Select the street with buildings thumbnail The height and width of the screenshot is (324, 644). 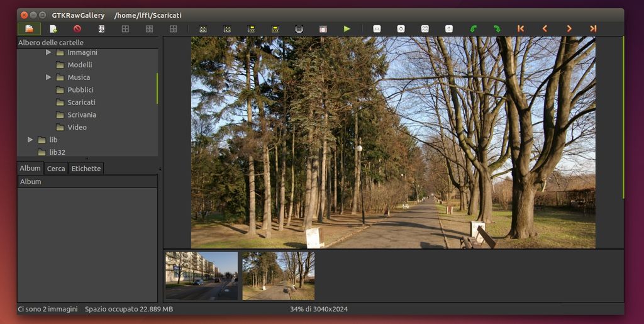(201, 276)
